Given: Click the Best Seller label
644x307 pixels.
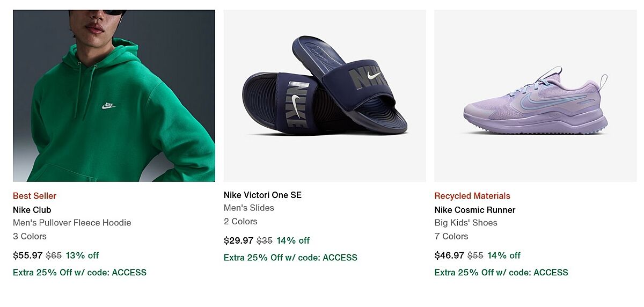Looking at the screenshot, I should pyautogui.click(x=34, y=196).
